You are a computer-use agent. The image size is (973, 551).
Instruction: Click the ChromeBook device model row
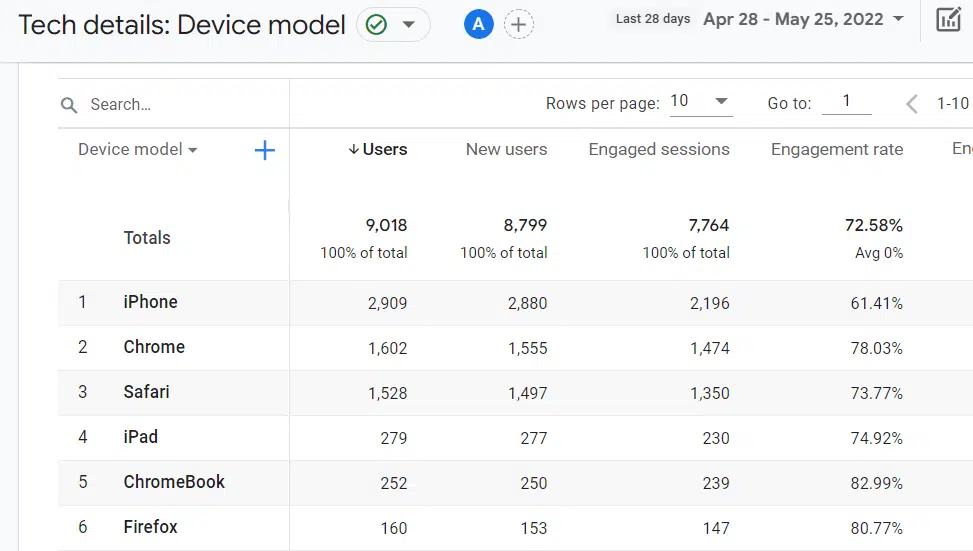pyautogui.click(x=174, y=482)
